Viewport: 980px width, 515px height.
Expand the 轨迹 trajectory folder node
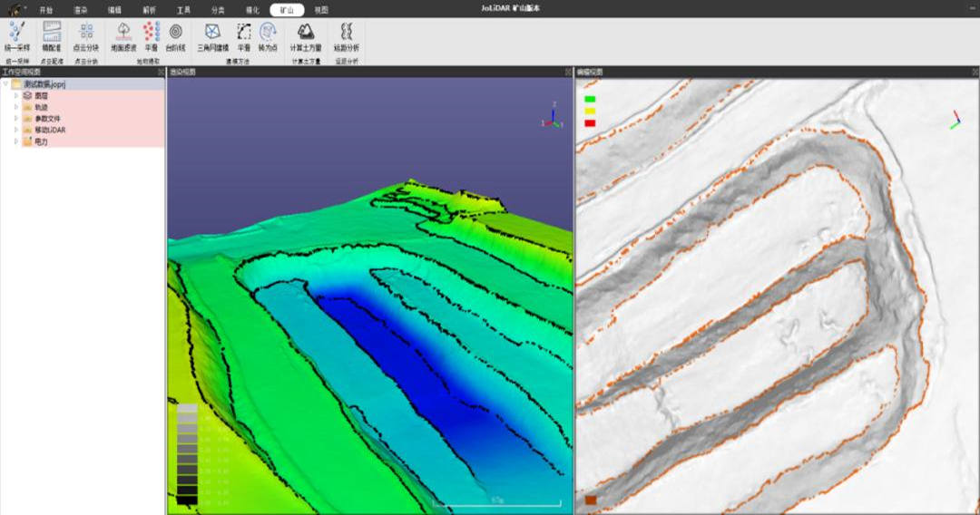point(15,107)
